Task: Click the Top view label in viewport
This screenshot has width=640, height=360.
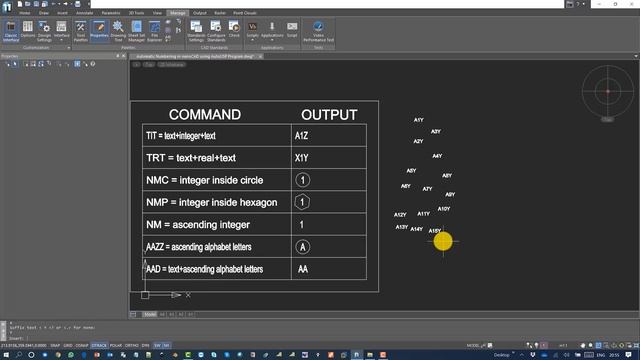Action: point(149,65)
